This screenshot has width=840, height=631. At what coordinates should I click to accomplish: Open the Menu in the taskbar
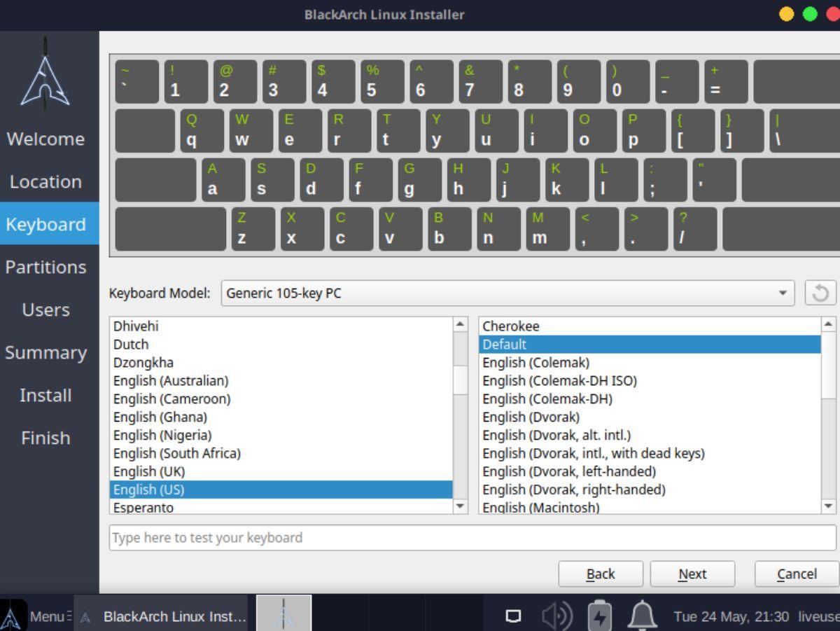[43, 616]
